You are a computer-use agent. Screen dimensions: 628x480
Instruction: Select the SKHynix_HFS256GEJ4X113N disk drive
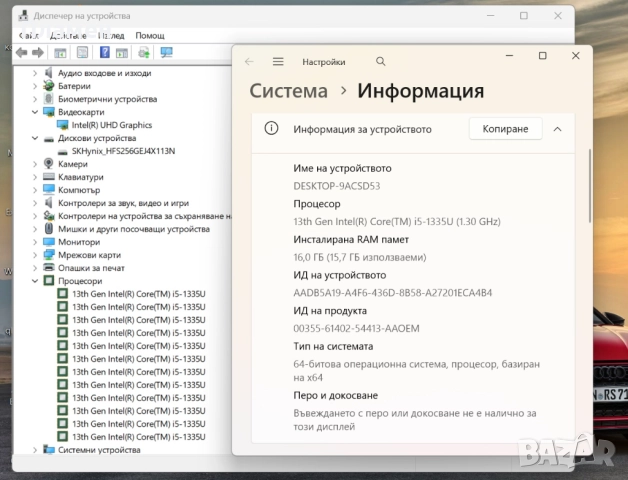(122, 151)
